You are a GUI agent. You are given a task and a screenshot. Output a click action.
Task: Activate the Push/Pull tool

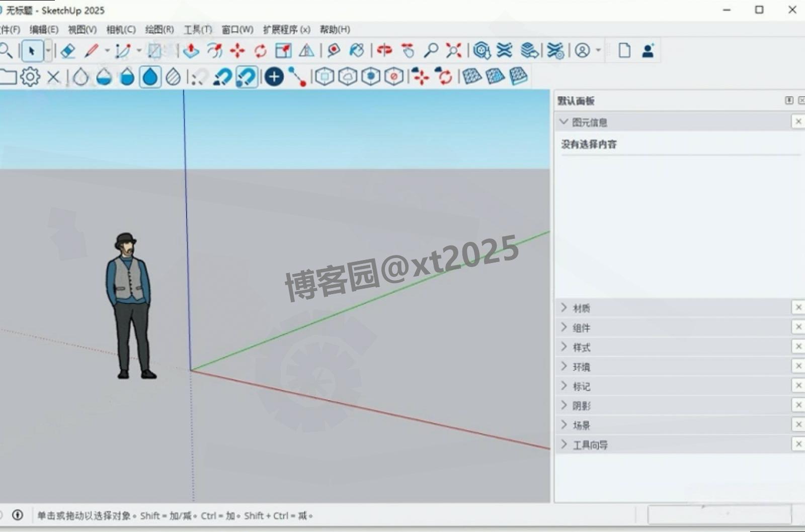click(x=191, y=50)
